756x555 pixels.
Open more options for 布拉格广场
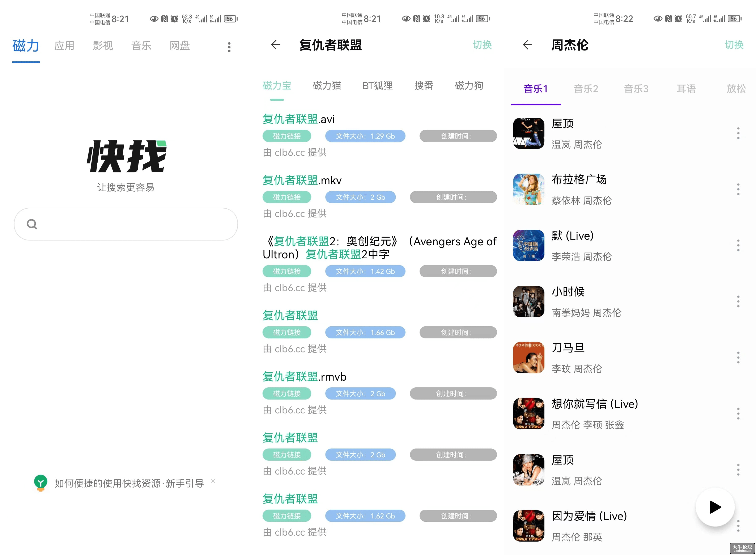pyautogui.click(x=738, y=189)
